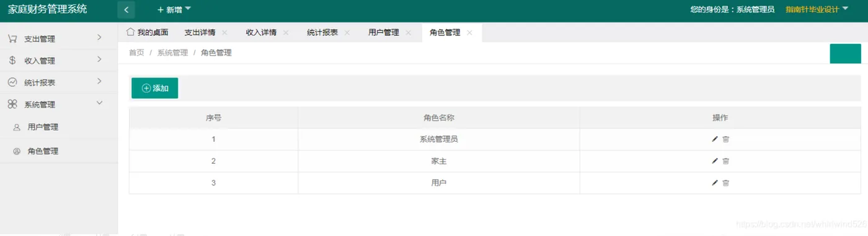Select the 系统管理员 role name cell
This screenshot has height=236, width=868.
(439, 139)
